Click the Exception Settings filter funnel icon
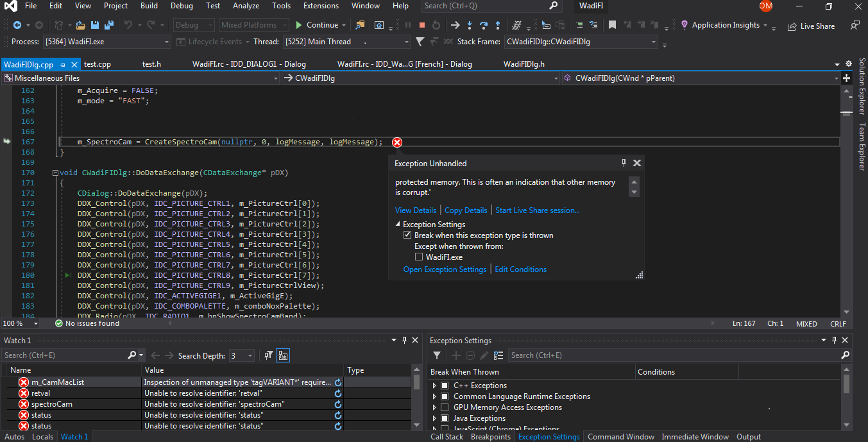The width and height of the screenshot is (868, 442). [437, 355]
